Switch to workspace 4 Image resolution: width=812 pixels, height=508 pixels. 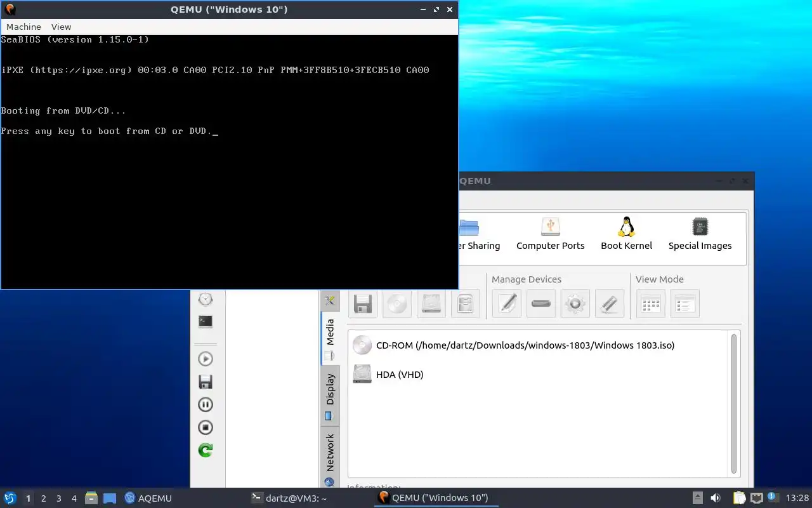tap(74, 498)
